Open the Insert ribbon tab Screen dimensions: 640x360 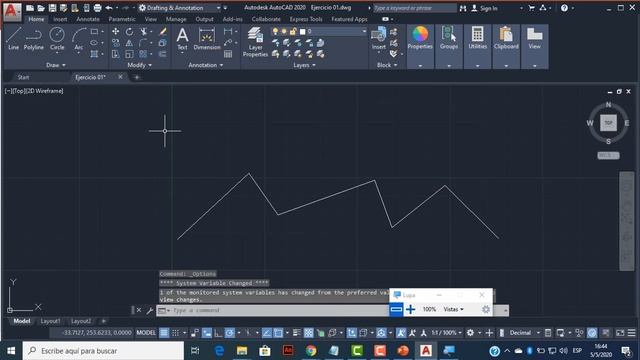[60, 19]
